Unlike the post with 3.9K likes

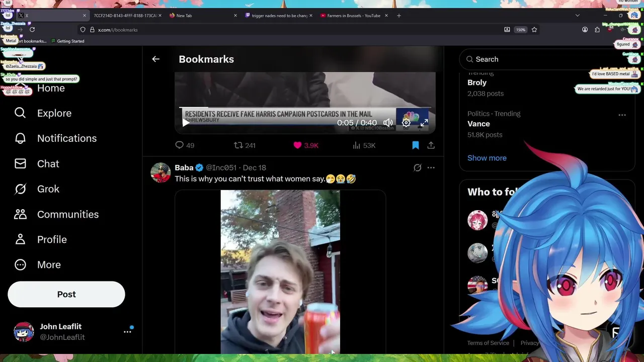306,145
